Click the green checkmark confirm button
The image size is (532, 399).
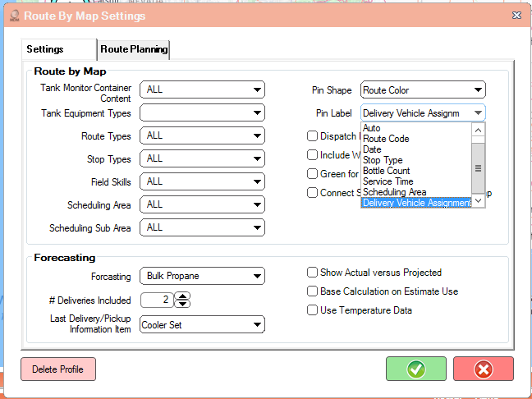click(x=416, y=369)
